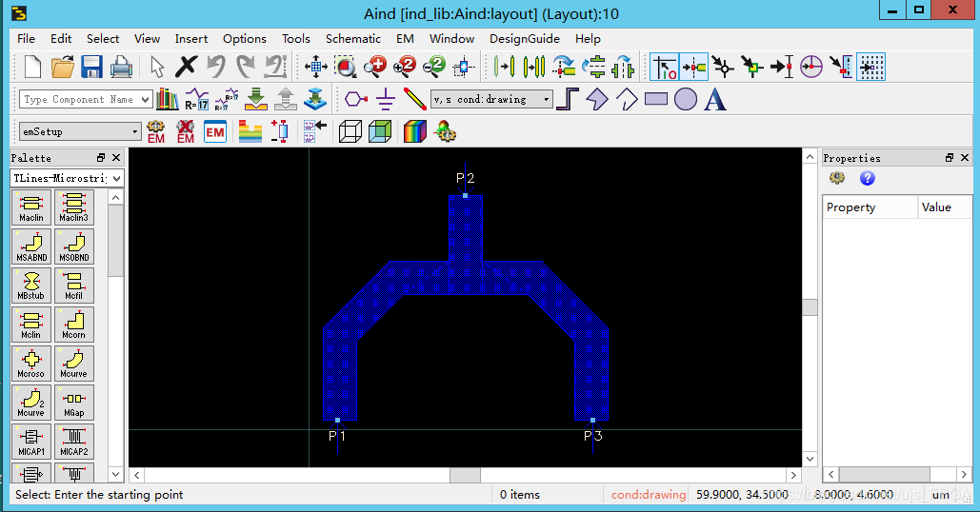Click the Save design icon
The image size is (980, 512).
coord(91,67)
